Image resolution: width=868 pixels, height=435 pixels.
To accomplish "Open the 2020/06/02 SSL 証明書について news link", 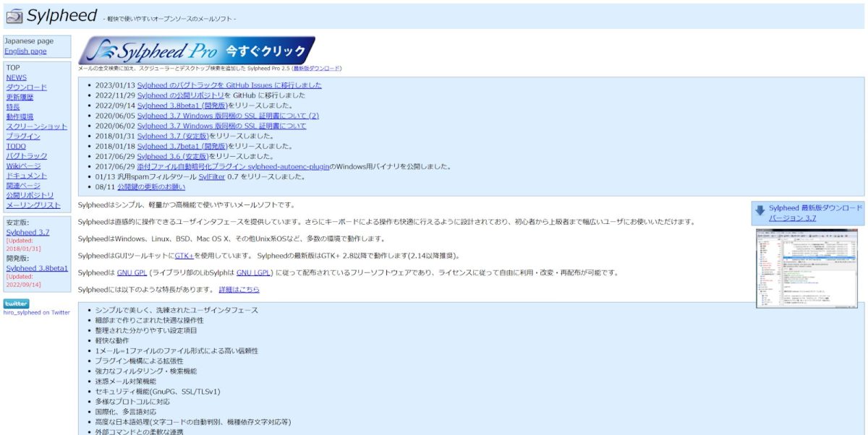I will (x=221, y=126).
